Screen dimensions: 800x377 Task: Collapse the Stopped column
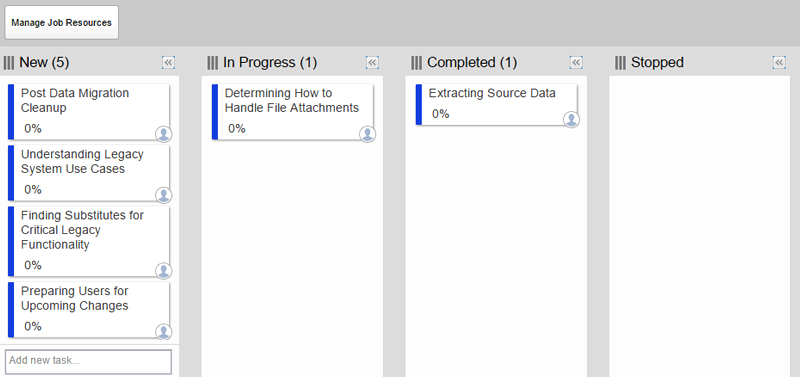click(x=779, y=63)
